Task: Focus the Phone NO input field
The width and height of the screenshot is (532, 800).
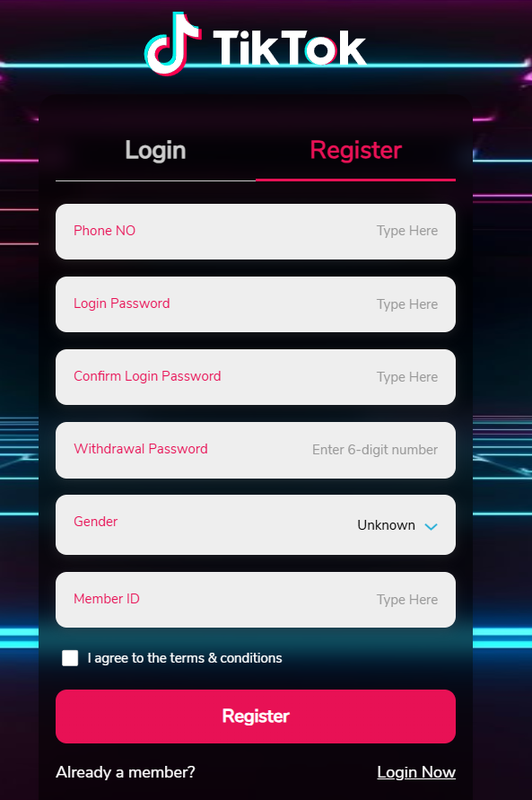Action: coord(256,232)
